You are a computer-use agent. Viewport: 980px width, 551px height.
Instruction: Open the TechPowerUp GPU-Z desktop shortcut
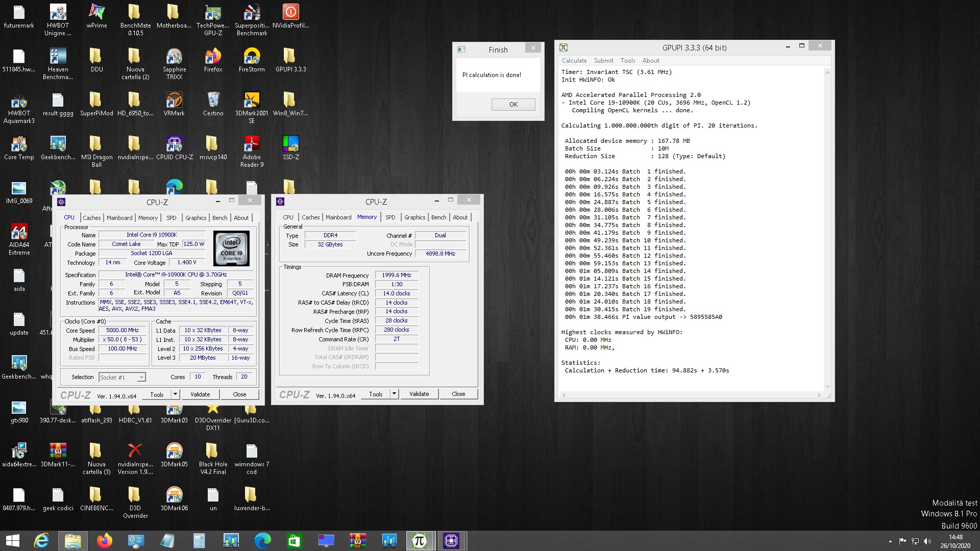(x=213, y=20)
